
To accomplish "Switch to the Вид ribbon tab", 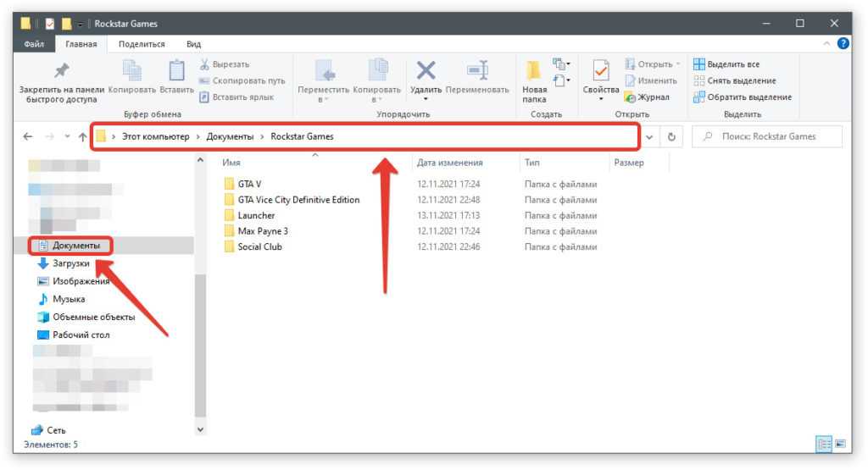I will coord(193,44).
